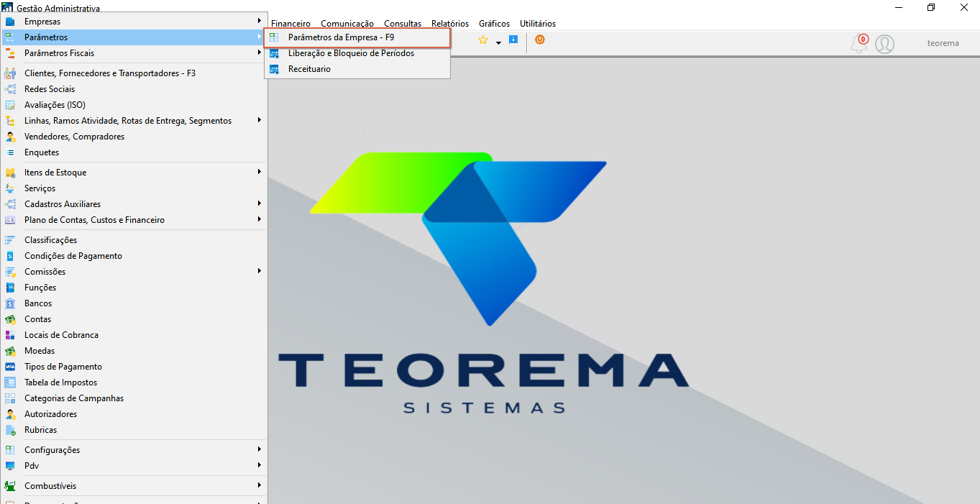980x504 pixels.
Task: Click the Tipos de Pagamento card icon
Action: click(10, 367)
